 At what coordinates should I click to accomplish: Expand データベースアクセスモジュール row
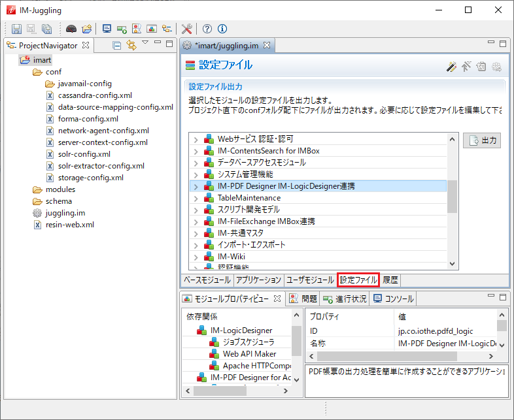point(196,163)
